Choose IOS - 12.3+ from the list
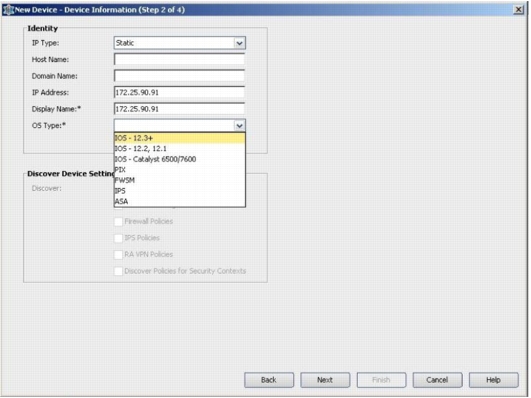 coord(179,138)
